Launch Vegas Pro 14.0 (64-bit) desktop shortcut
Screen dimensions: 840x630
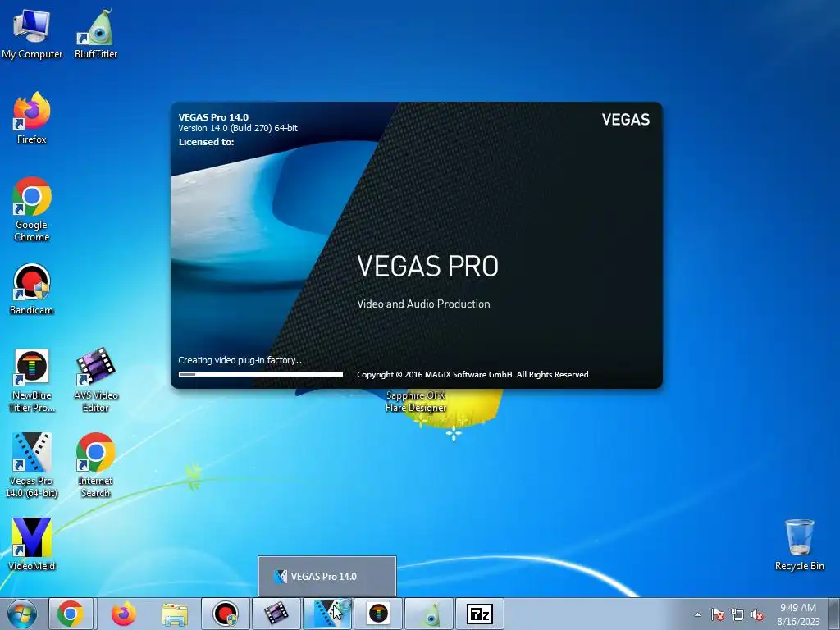tap(32, 465)
